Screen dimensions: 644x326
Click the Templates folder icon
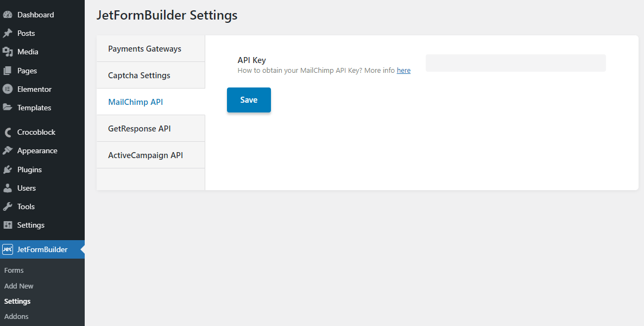pos(8,108)
